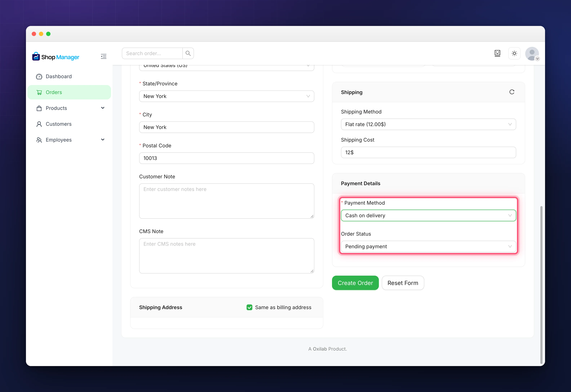
Task: Click the Customers person icon
Action: [x=39, y=124]
